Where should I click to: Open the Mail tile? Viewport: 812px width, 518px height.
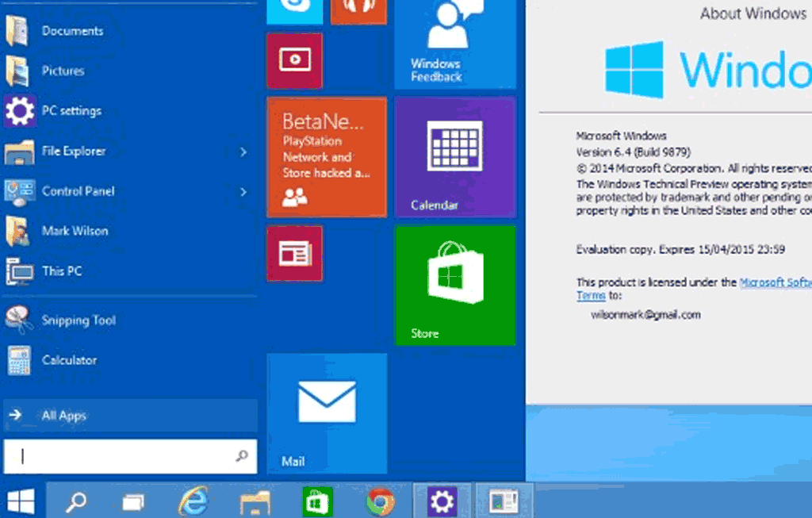pyautogui.click(x=327, y=413)
